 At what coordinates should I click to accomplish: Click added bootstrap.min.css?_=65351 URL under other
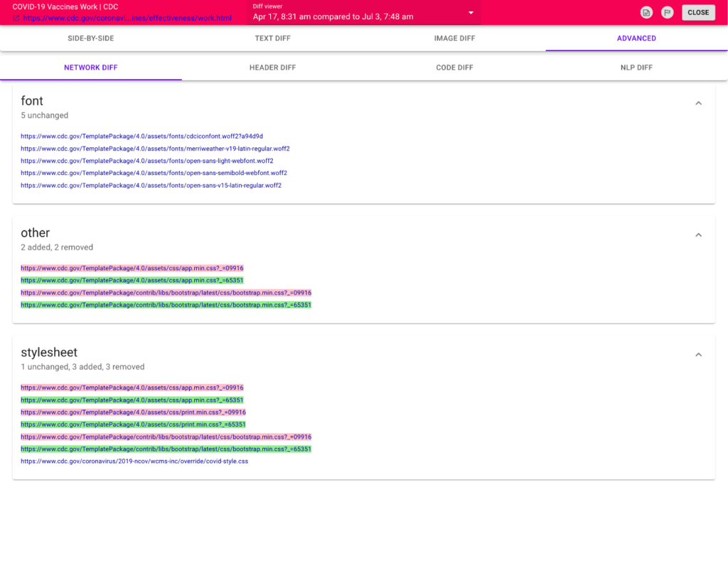click(166, 304)
